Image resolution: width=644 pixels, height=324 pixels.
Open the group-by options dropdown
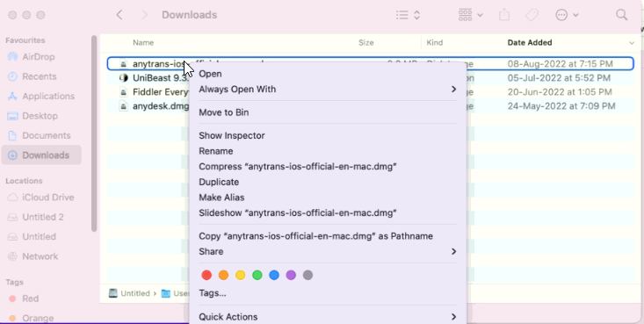coord(471,15)
